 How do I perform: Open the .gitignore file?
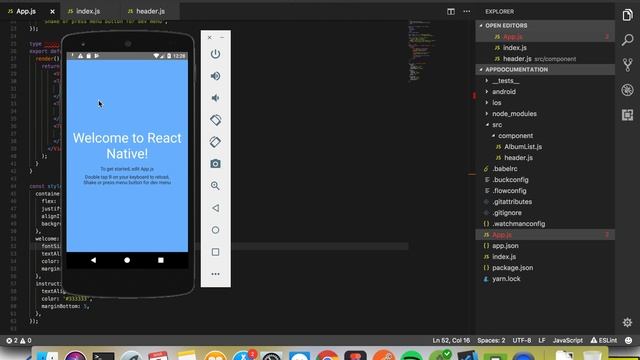545,213
